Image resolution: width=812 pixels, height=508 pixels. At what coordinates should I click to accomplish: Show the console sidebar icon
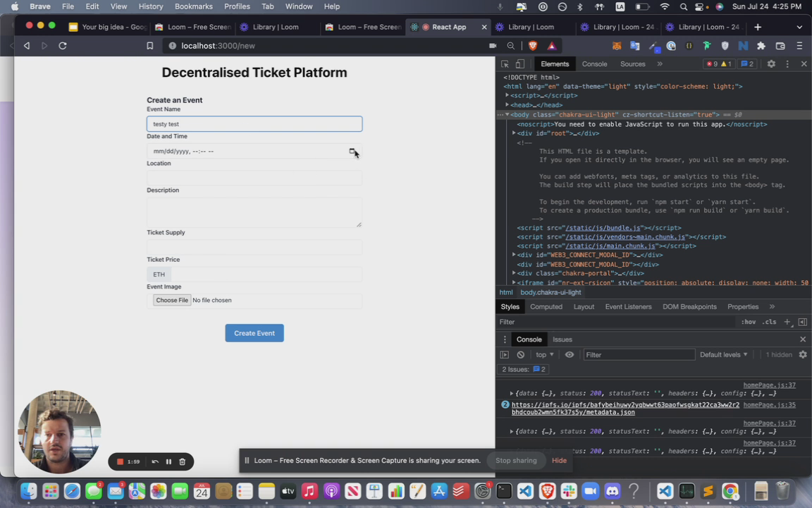[x=505, y=355]
